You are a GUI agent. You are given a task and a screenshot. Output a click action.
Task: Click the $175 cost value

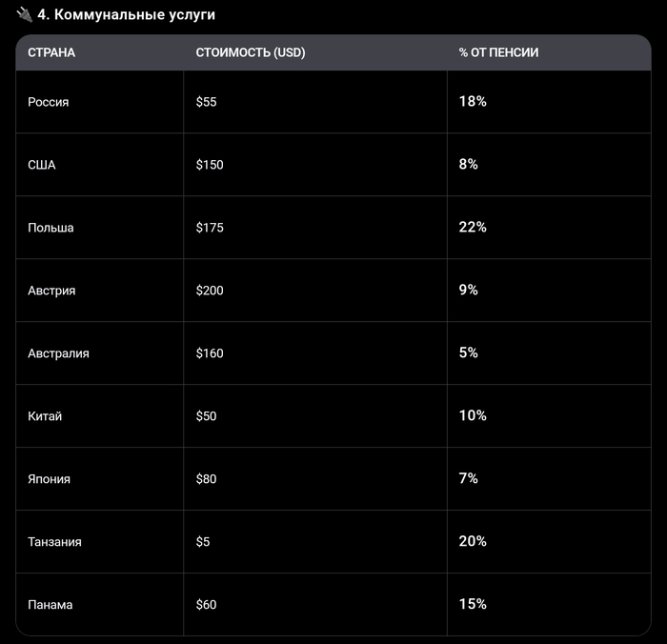(x=210, y=228)
